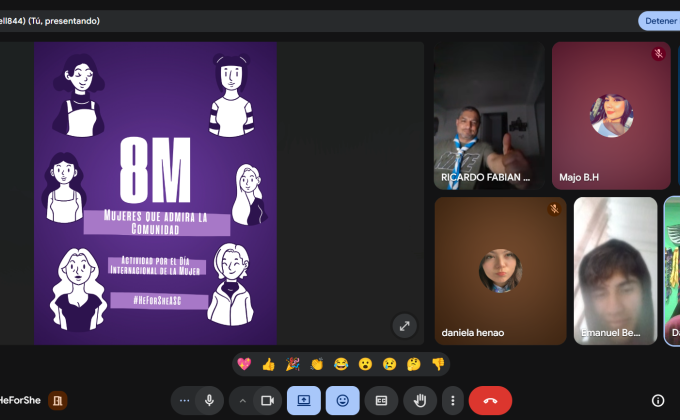This screenshot has width=680, height=420.
Task: Mute the microphone in the call bar
Action: pos(209,400)
